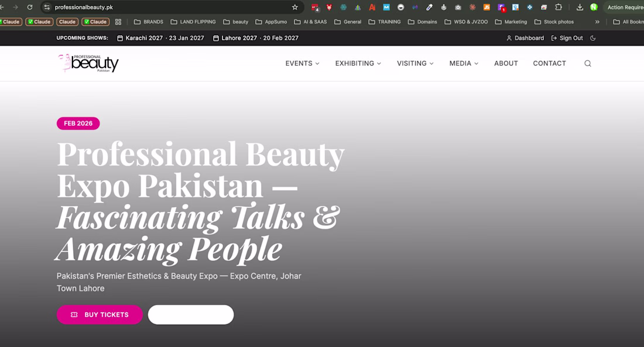
Task: Toggle dark mode moon icon
Action: point(592,38)
